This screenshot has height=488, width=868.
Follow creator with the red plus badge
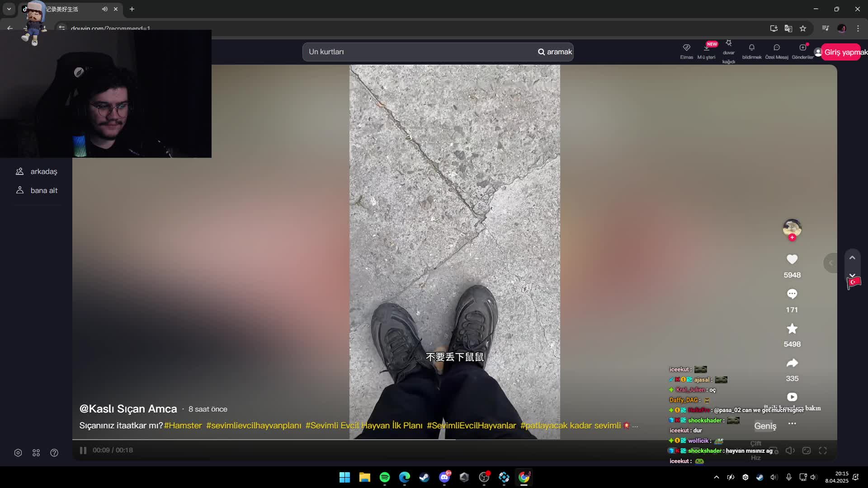(792, 237)
